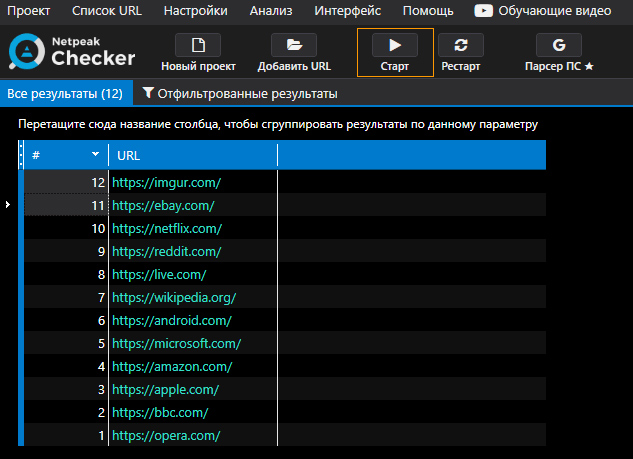The height and width of the screenshot is (459, 633).
Task: Open the Настройки menu
Action: point(196,11)
